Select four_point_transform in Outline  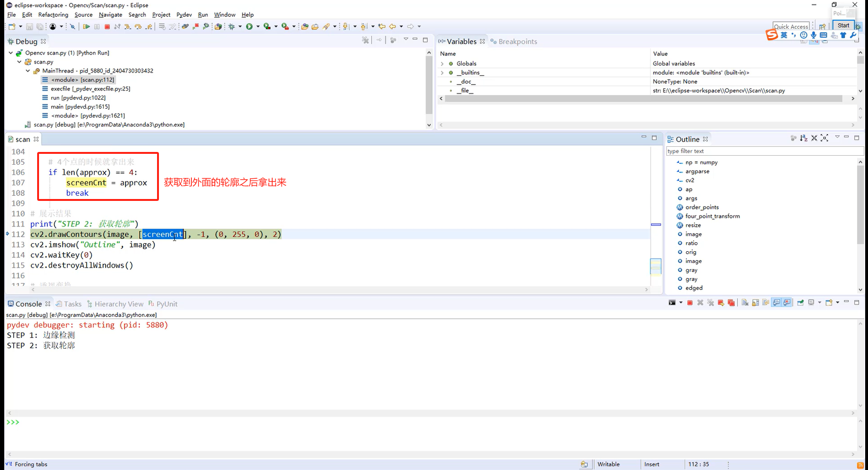[712, 216]
